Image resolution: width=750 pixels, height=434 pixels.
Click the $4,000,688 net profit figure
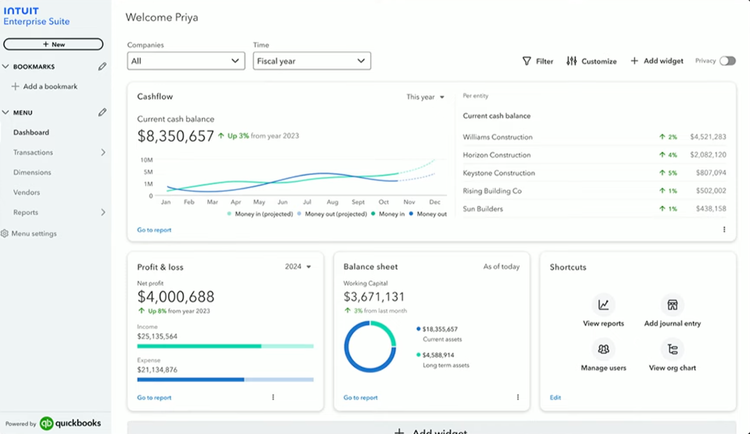pos(176,297)
